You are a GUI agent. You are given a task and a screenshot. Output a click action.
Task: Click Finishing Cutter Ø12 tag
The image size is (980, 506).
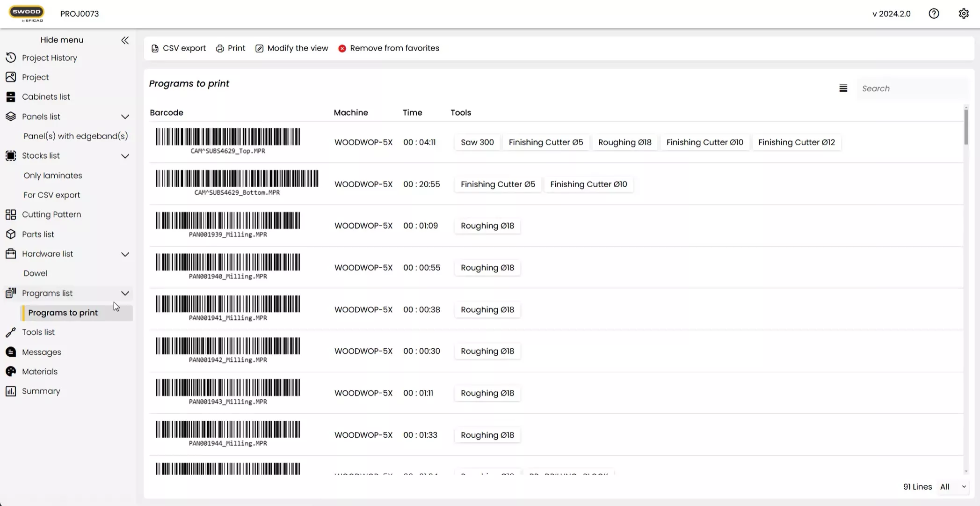(796, 142)
